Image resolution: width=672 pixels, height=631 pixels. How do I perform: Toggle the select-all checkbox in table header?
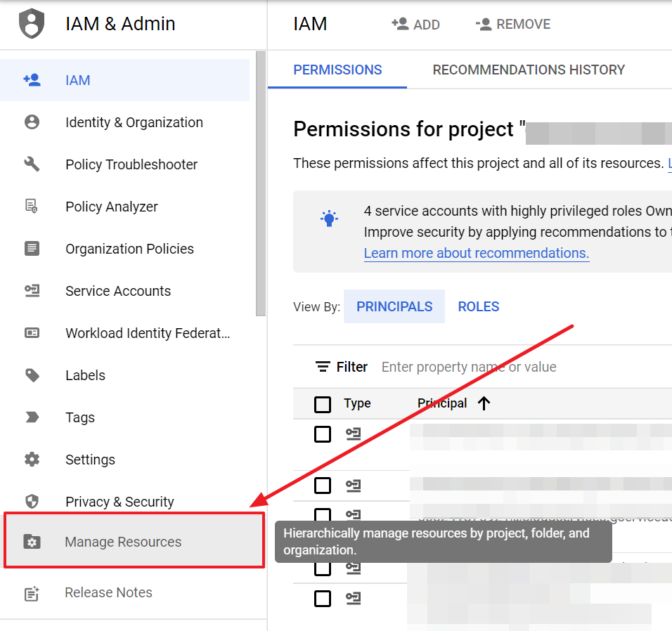(323, 404)
